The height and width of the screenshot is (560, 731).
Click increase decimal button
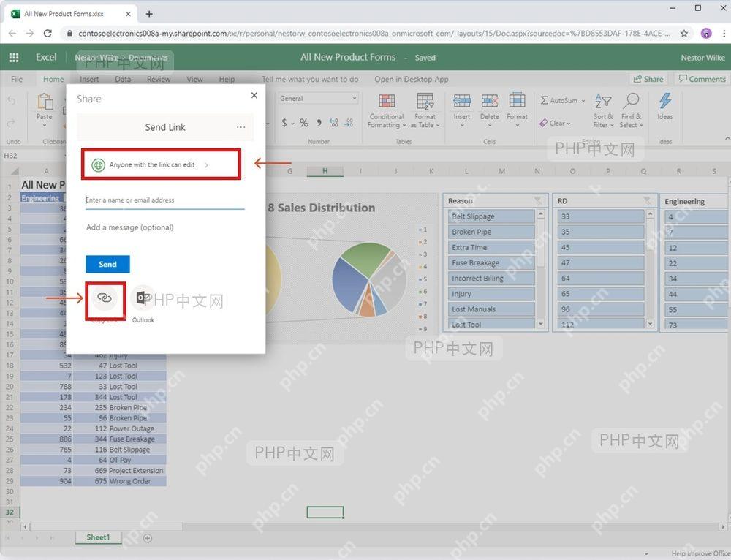[x=334, y=123]
